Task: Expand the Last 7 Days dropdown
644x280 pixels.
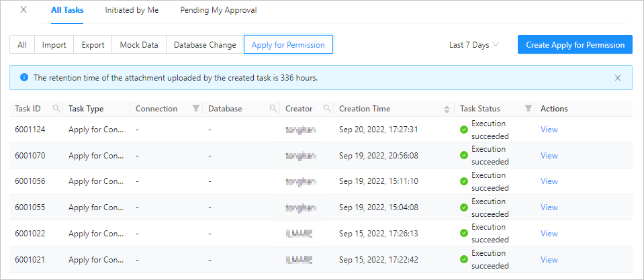Action: pos(473,45)
